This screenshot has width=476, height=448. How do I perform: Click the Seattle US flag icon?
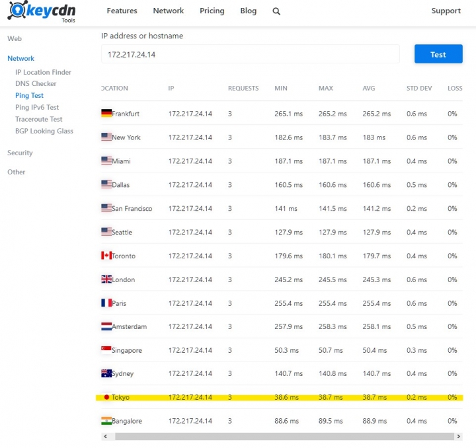coord(106,231)
